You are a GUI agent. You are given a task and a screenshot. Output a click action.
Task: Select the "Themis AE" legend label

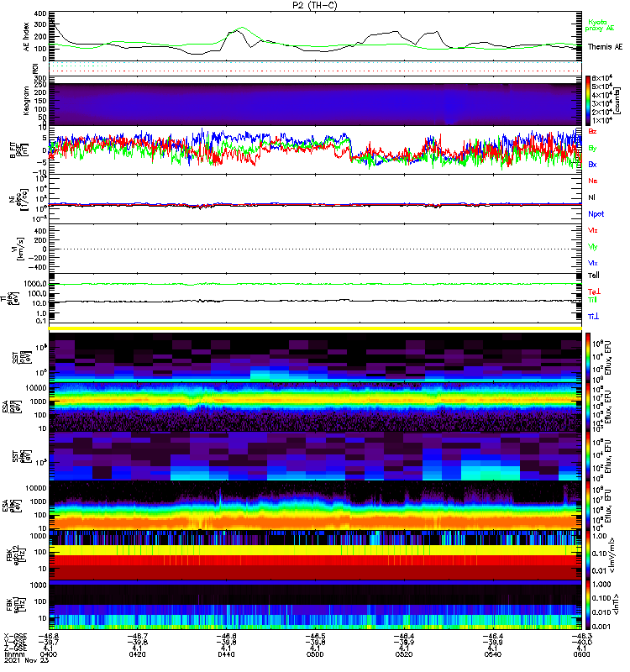tap(605, 47)
